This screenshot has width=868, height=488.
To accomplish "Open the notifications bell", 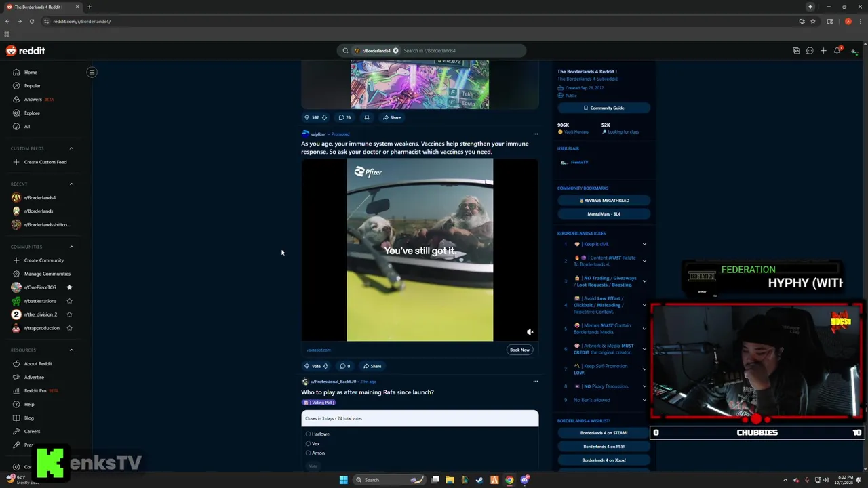I will [837, 51].
